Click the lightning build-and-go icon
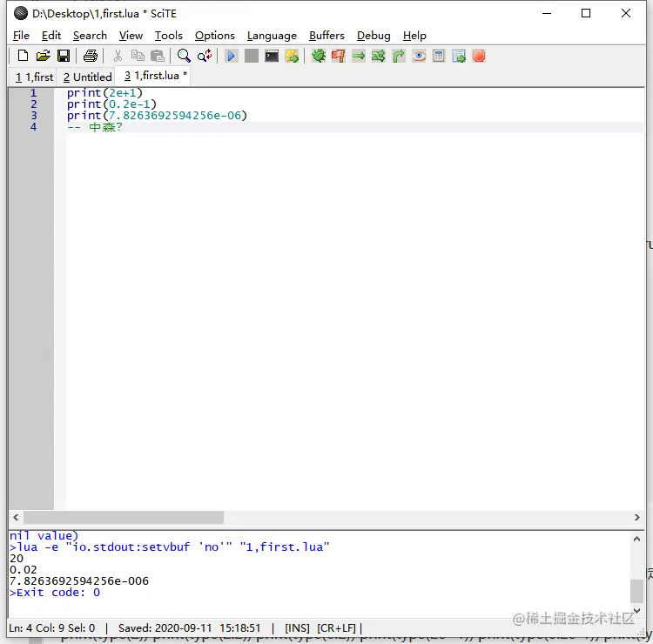 tap(292, 56)
